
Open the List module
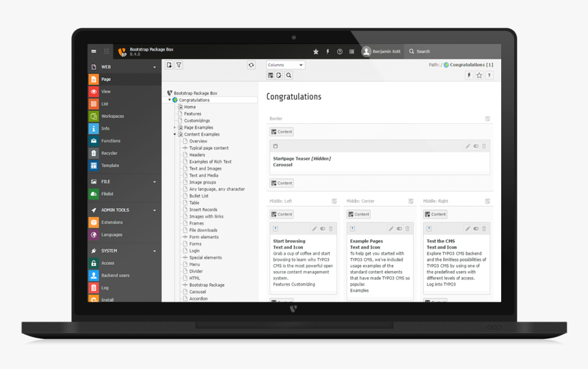[124, 104]
